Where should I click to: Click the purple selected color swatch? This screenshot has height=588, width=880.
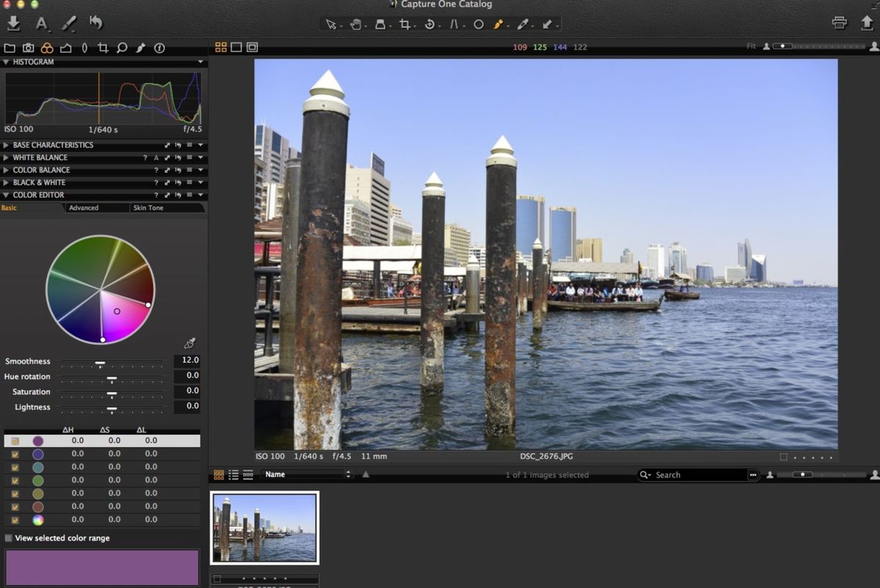pos(102,567)
